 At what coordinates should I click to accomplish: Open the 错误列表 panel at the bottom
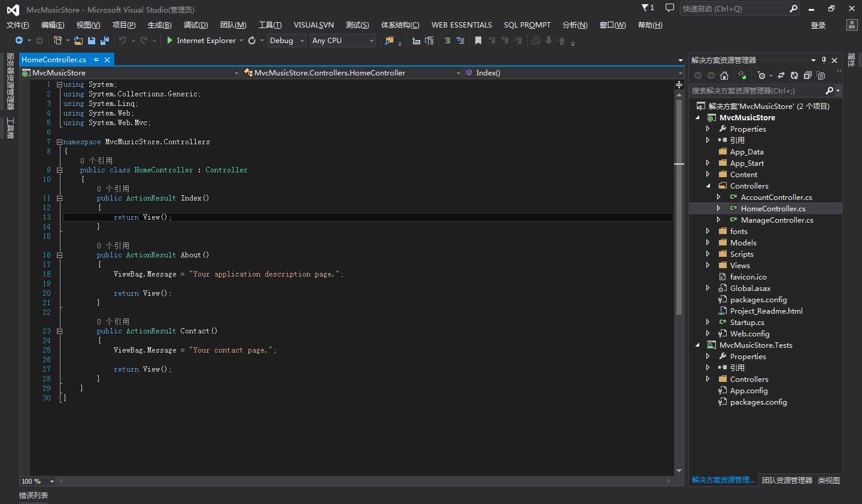[x=34, y=495]
